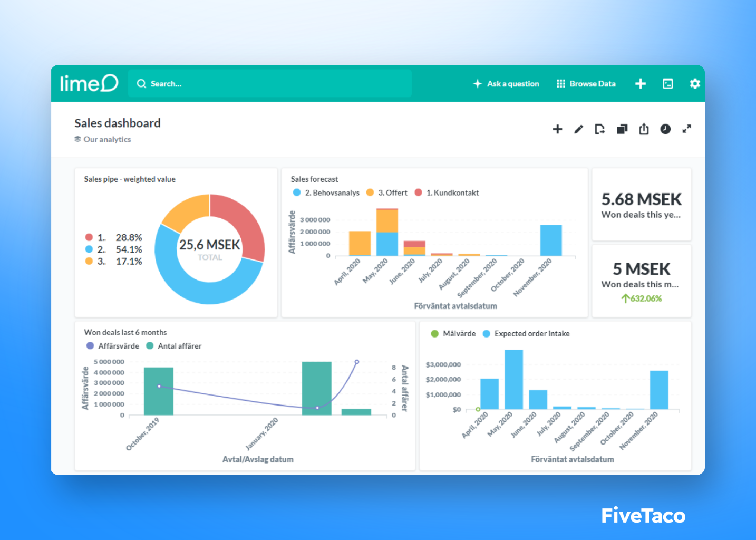Image resolution: width=756 pixels, height=540 pixels.
Task: Open the console icon in top bar
Action: 668,83
